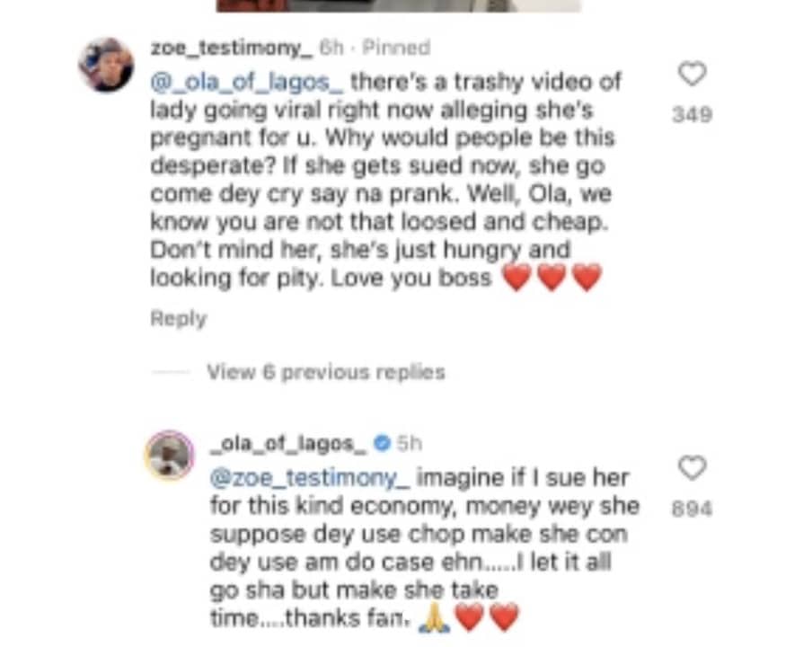The width and height of the screenshot is (812, 647).
Task: Open zoe_testimony_'s profile picture
Action: click(106, 65)
